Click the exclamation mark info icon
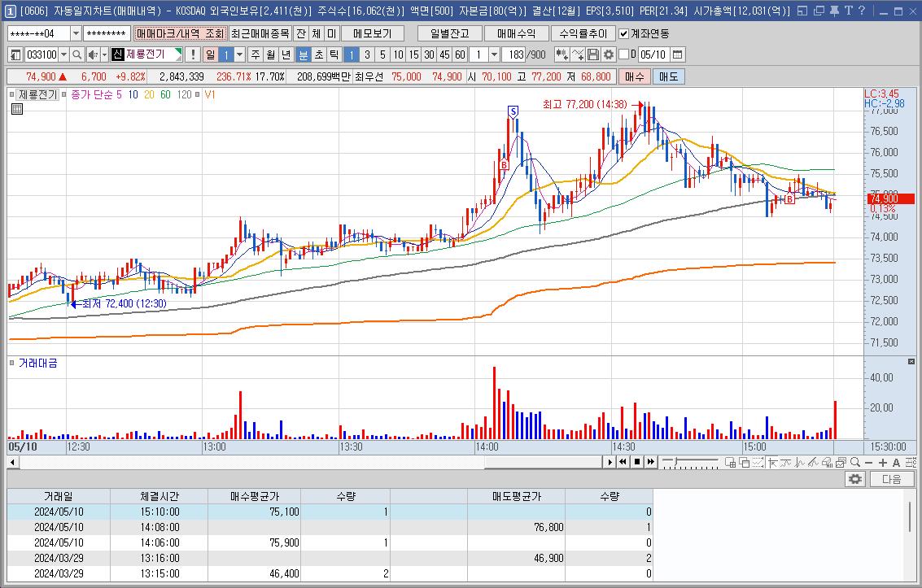 193,54
